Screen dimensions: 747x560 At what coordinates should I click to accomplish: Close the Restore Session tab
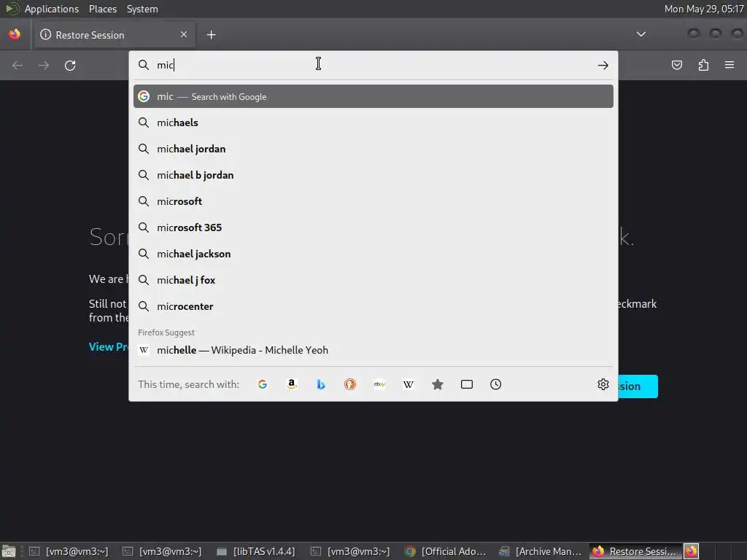(x=184, y=34)
